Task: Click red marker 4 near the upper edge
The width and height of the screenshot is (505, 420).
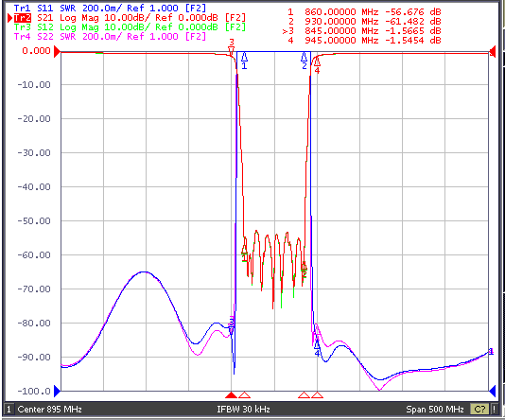Action: tap(317, 61)
